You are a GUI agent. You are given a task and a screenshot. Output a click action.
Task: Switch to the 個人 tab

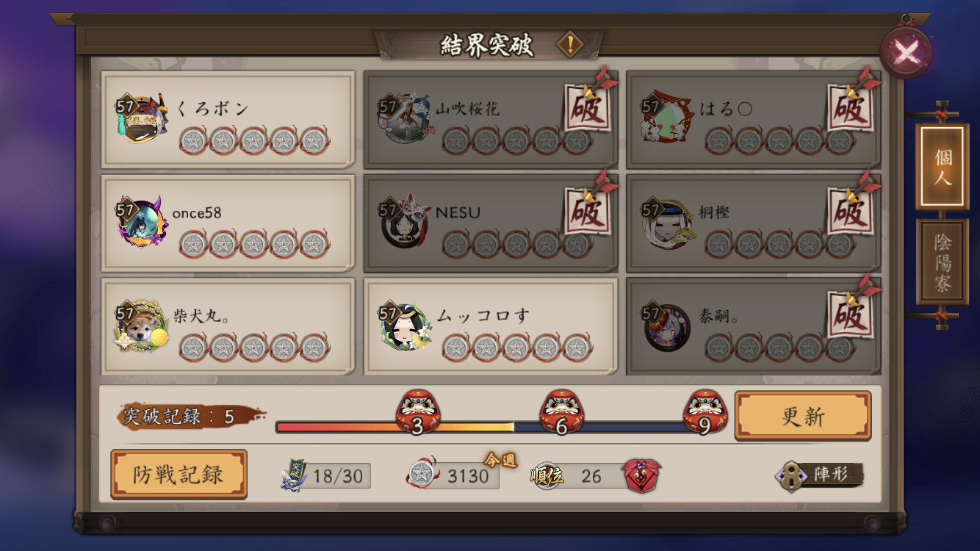tap(943, 167)
